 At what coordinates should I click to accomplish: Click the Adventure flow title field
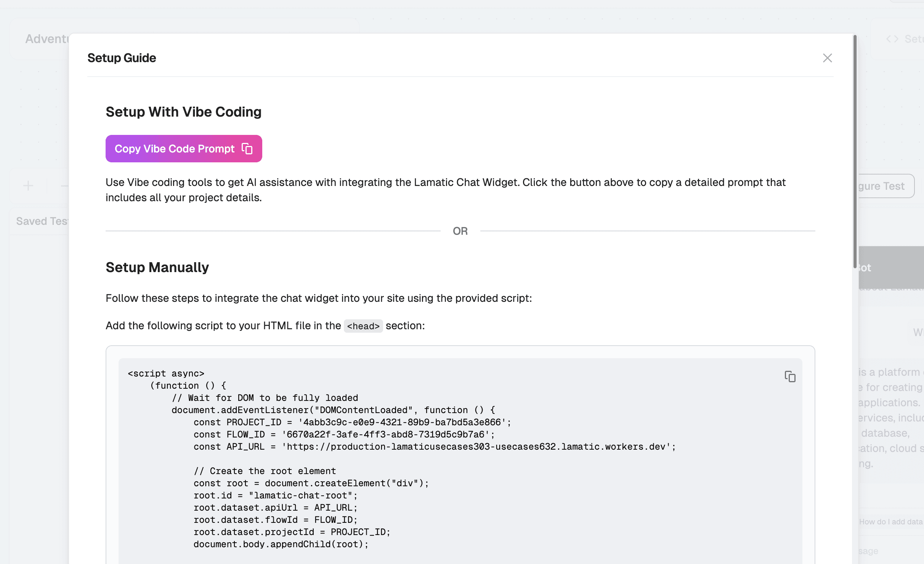47,39
